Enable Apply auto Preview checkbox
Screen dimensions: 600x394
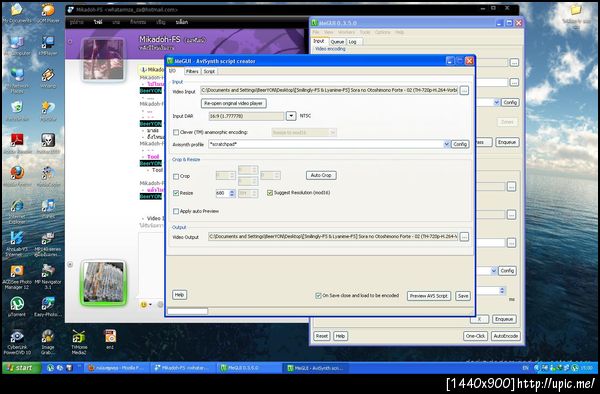[x=176, y=211]
